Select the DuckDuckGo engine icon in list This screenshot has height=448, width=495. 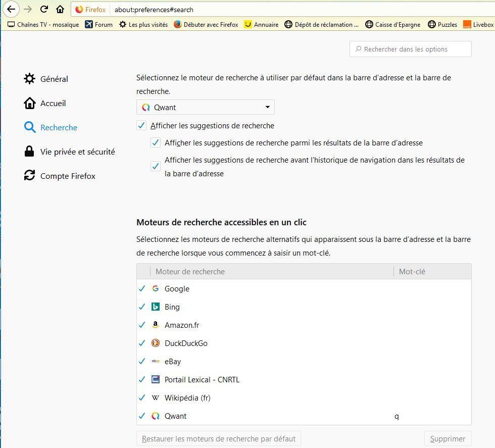pos(156,343)
